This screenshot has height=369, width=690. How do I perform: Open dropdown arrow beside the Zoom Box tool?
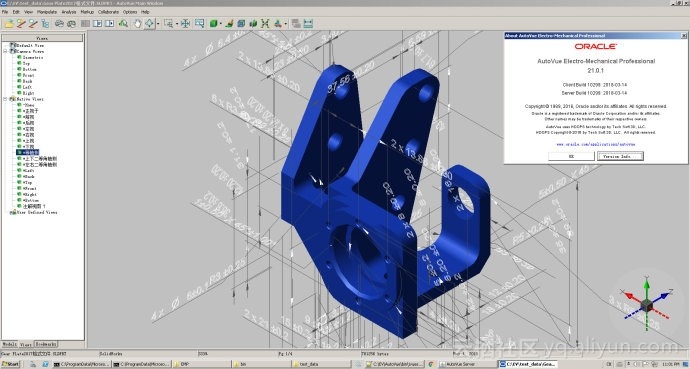[177, 24]
